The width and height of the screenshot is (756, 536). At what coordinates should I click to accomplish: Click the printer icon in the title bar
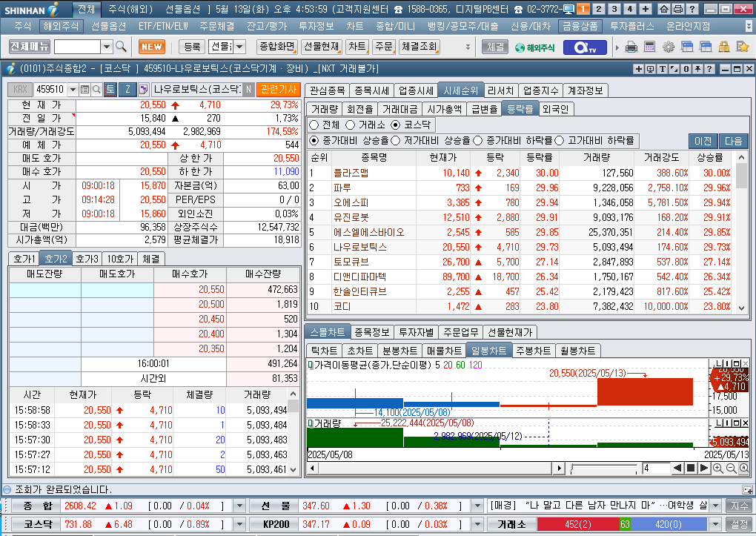point(678,9)
